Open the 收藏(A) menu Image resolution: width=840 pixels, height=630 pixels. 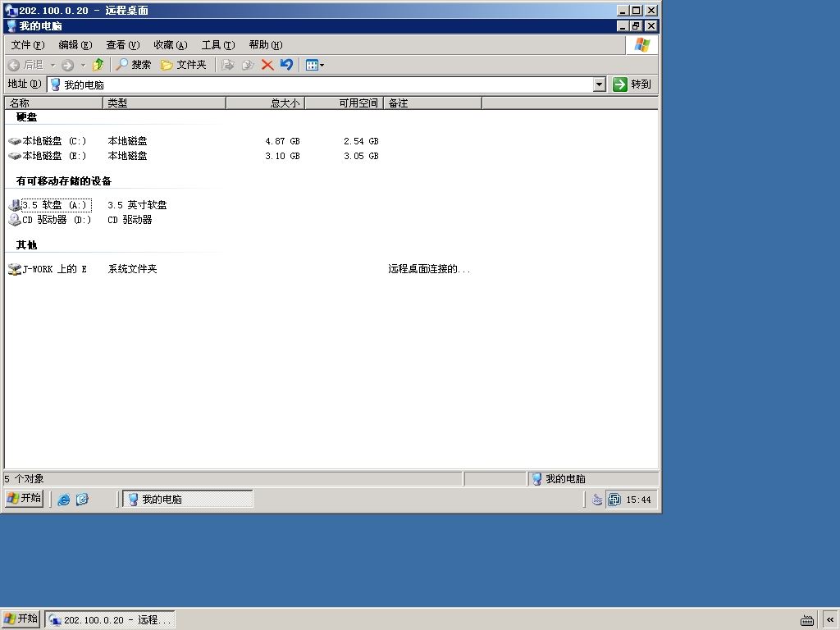(171, 45)
